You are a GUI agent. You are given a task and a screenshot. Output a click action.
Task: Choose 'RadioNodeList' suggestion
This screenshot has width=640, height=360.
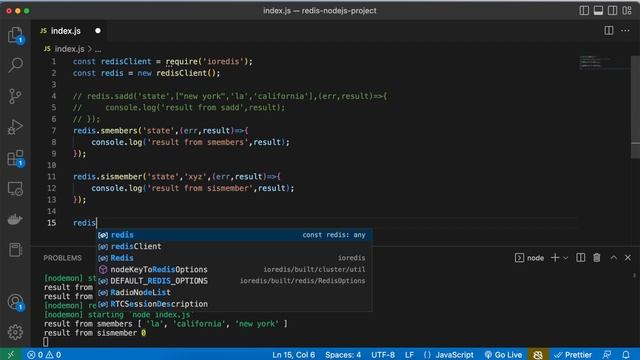[234, 292]
